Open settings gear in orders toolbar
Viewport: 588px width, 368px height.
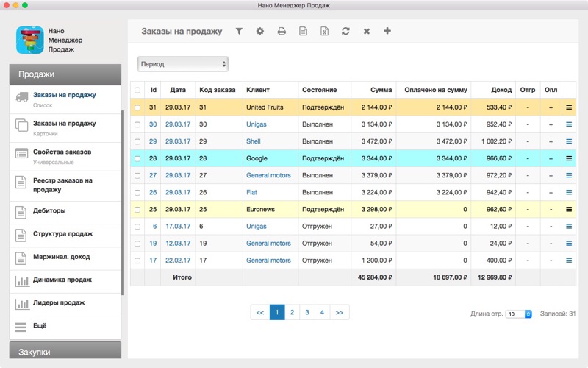[260, 31]
